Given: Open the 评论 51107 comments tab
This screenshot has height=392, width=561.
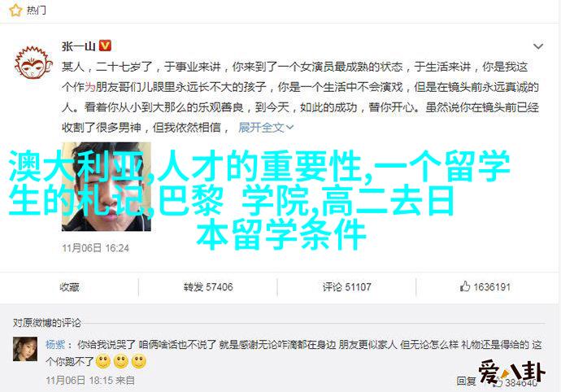Looking at the screenshot, I should point(346,287).
